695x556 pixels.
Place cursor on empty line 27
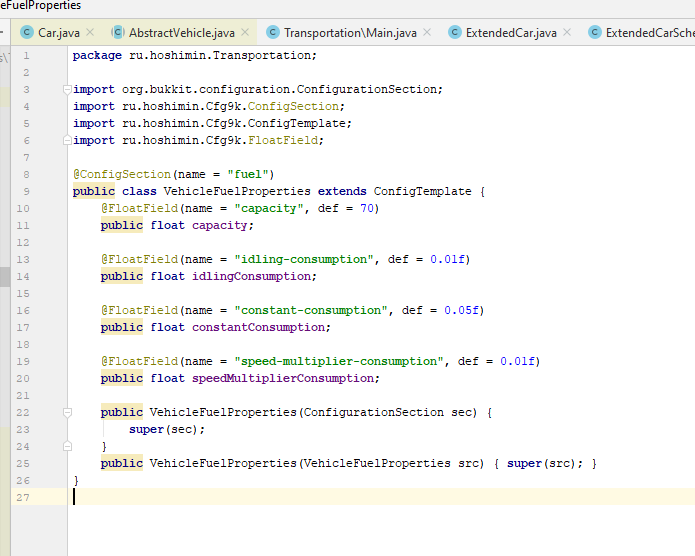click(300, 497)
